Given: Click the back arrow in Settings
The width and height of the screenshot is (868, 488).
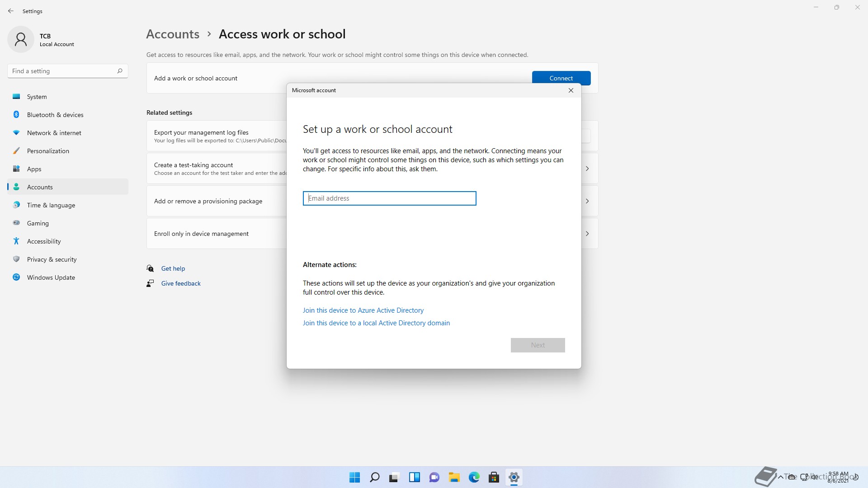Looking at the screenshot, I should [11, 11].
